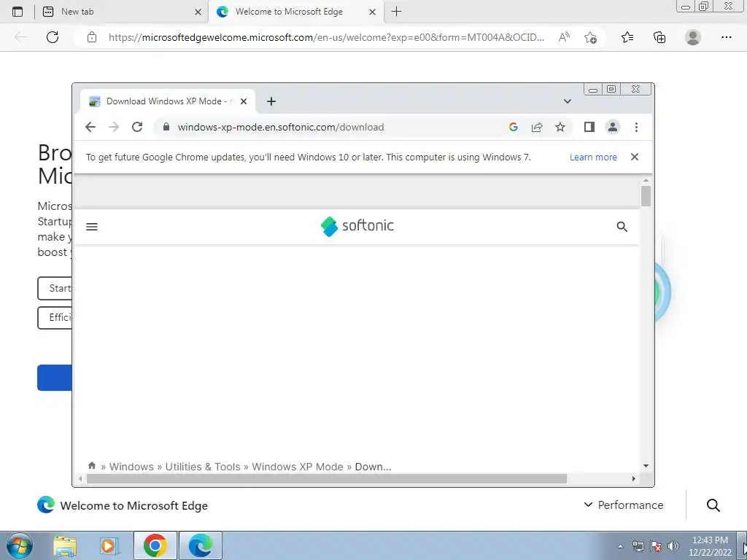
Task: Click the Utilities & Tools breadcrumb link
Action: tap(203, 467)
